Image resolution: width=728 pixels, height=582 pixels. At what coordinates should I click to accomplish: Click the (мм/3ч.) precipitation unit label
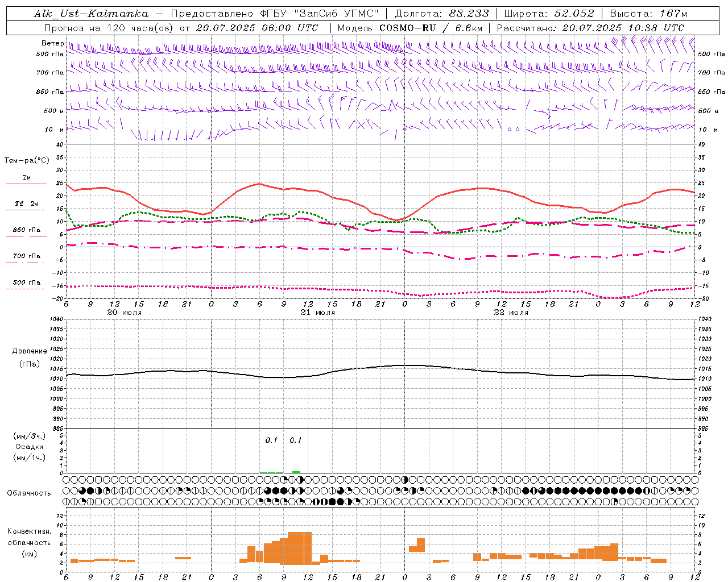click(30, 436)
